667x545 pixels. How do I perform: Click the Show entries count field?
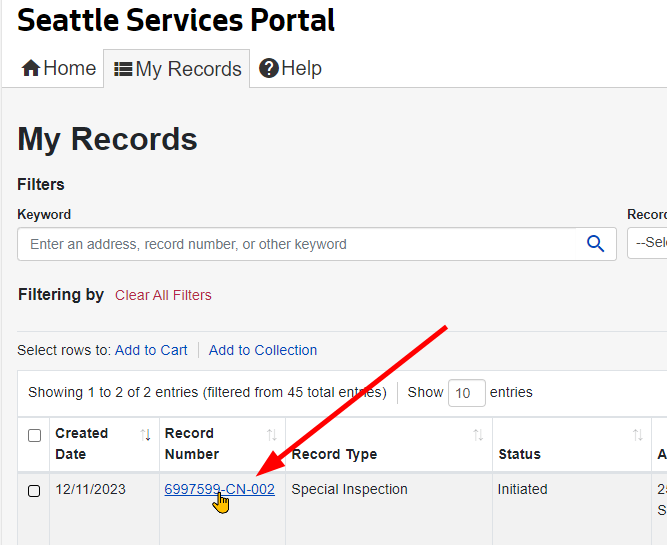coord(466,393)
